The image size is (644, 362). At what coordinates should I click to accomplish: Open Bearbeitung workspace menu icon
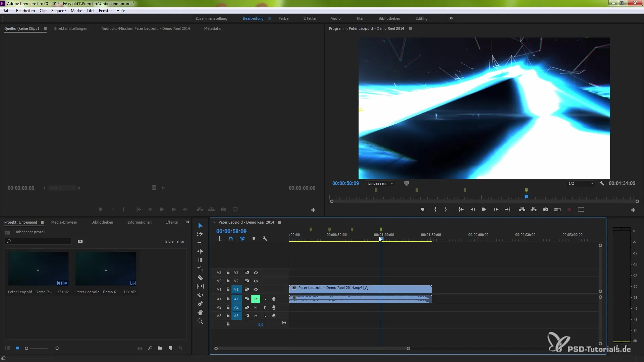[x=269, y=18]
